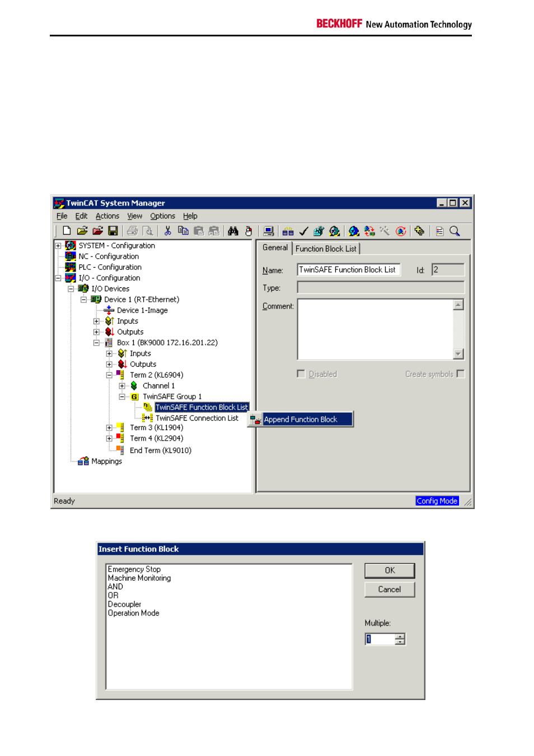The width and height of the screenshot is (534, 756).
Task: Collapse the Box 1 (BK9000) node
Action: coord(96,343)
